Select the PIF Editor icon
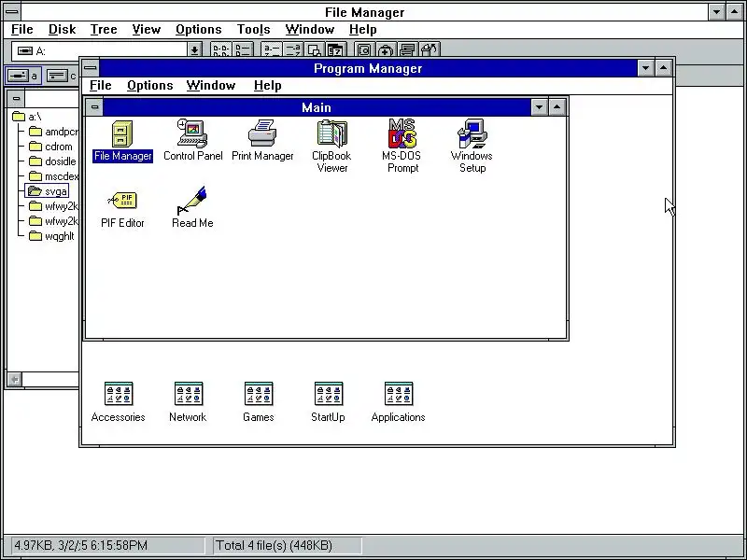747x560 pixels. point(122,207)
